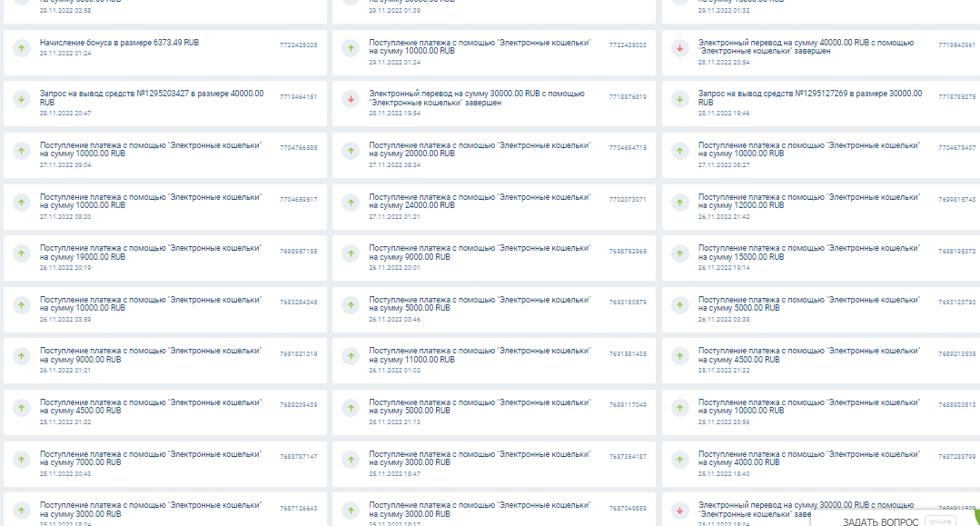Click transaction ID 7687049859
Viewport: 980px width, 526px height.
coord(629,509)
